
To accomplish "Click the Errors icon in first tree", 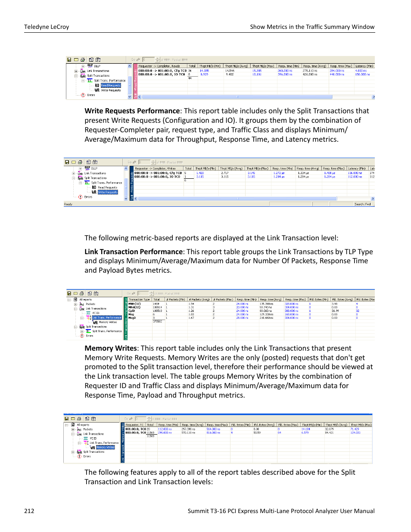I will [83, 95].
